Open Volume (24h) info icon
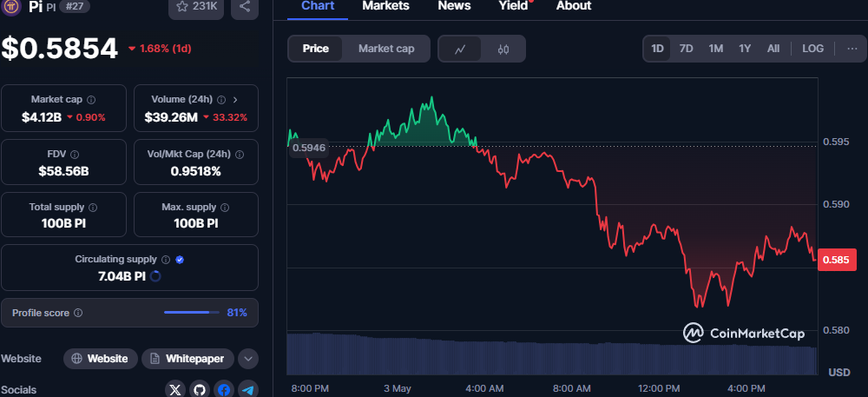868x397 pixels. [x=221, y=100]
